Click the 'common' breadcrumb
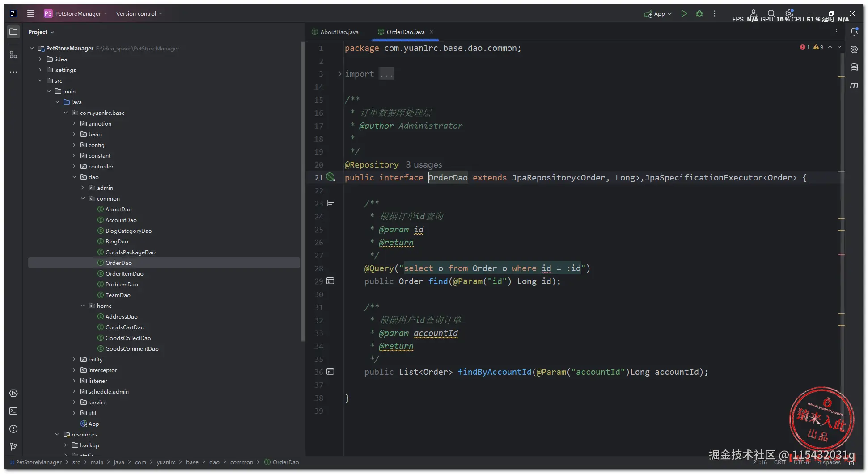Viewport: 868px width, 474px height. coord(241,462)
